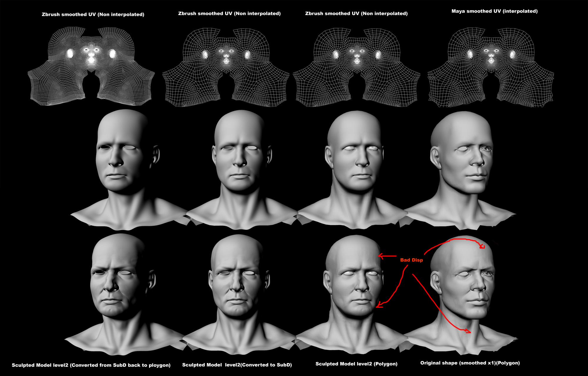This screenshot has height=376, width=588.
Task: Expand the second Zbrush UV label heading
Action: pyautogui.click(x=230, y=13)
